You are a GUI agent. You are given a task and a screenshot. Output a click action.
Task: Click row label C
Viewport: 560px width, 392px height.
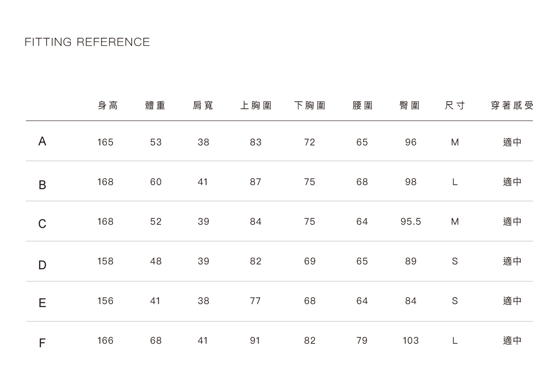(x=42, y=224)
